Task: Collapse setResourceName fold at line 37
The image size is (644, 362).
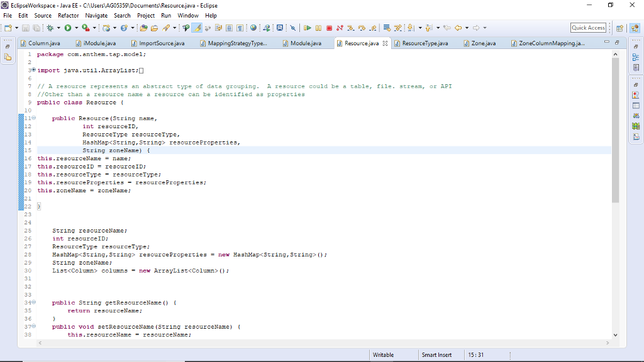Action: click(x=34, y=326)
